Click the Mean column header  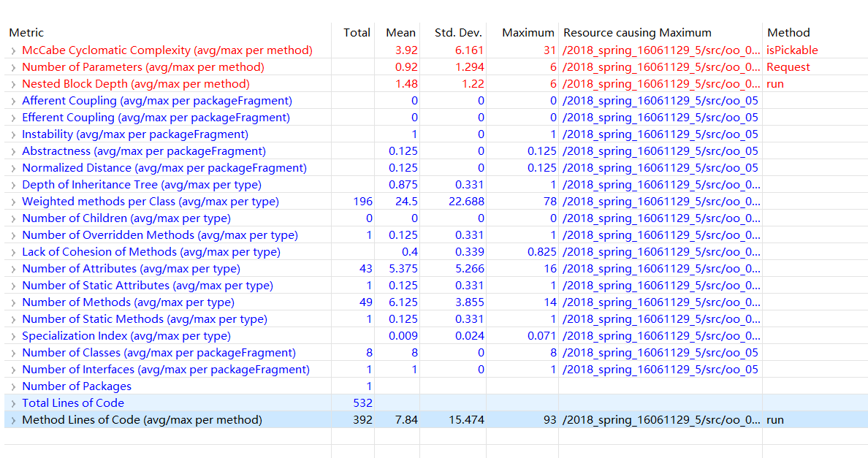(x=400, y=33)
